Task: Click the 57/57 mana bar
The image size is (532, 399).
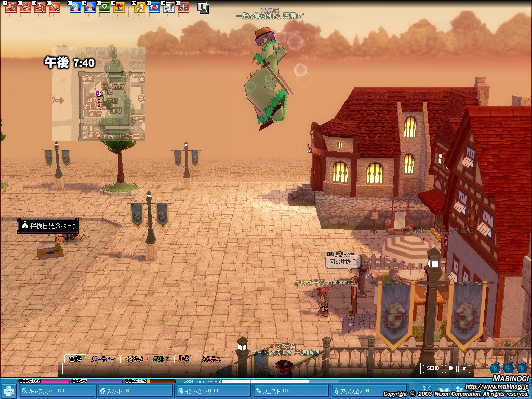Action: pos(97,381)
